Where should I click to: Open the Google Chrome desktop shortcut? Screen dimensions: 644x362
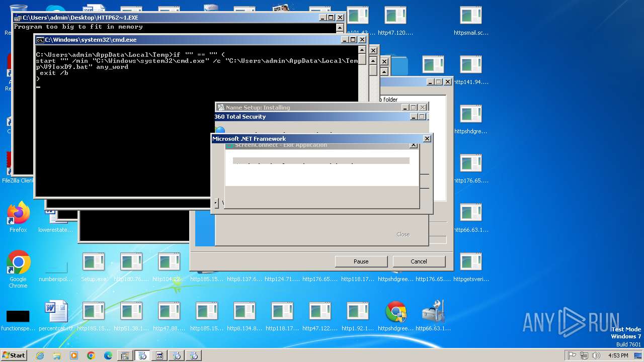point(18,269)
